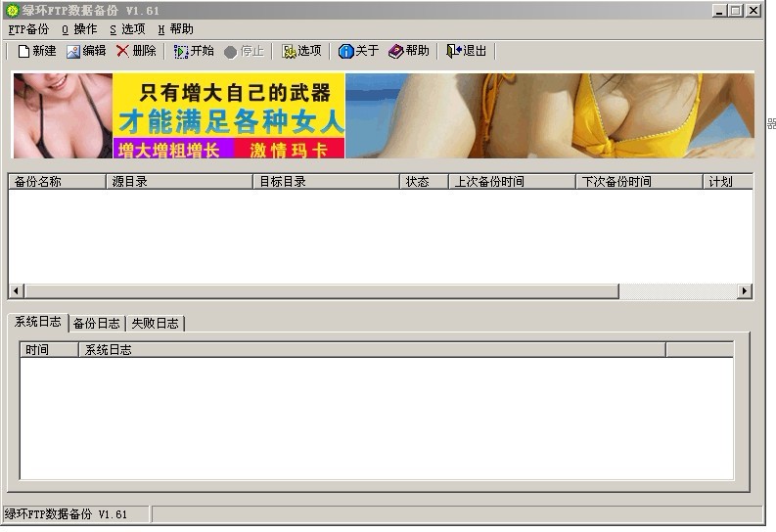Click the status bar text 绿环FTP数据备份 V1.61
776x532 pixels.
pos(66,514)
